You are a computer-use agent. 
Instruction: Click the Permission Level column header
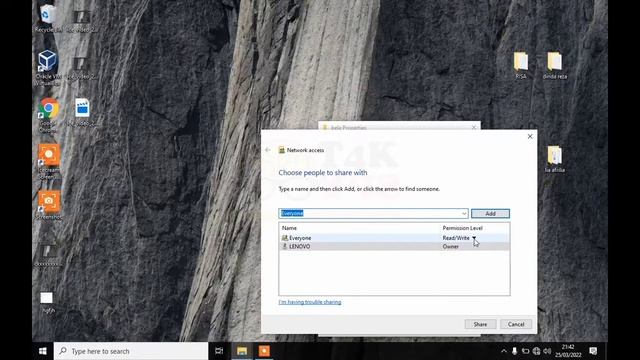coord(462,228)
